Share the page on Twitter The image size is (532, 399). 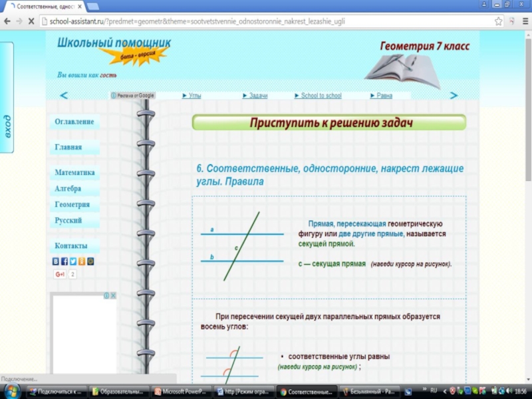pos(73,261)
